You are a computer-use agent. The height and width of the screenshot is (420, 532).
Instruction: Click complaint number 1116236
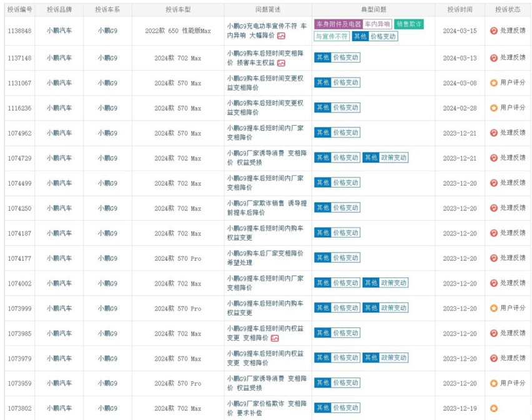pyautogui.click(x=20, y=108)
